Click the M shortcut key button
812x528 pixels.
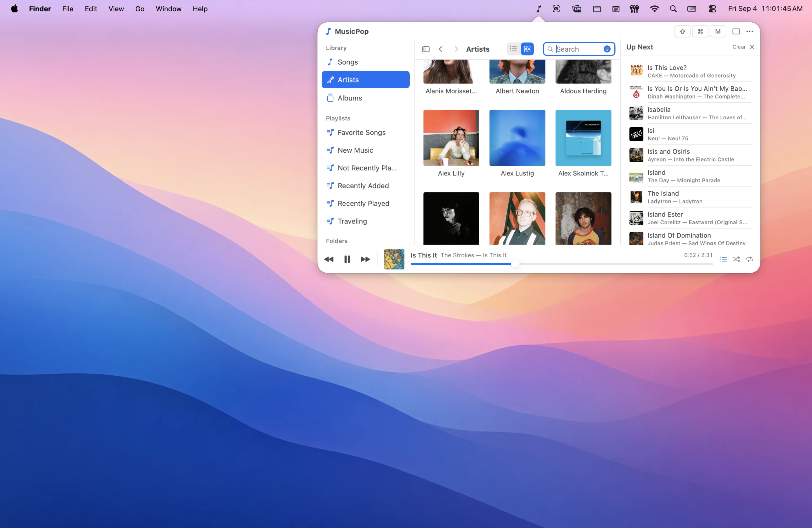pyautogui.click(x=718, y=31)
